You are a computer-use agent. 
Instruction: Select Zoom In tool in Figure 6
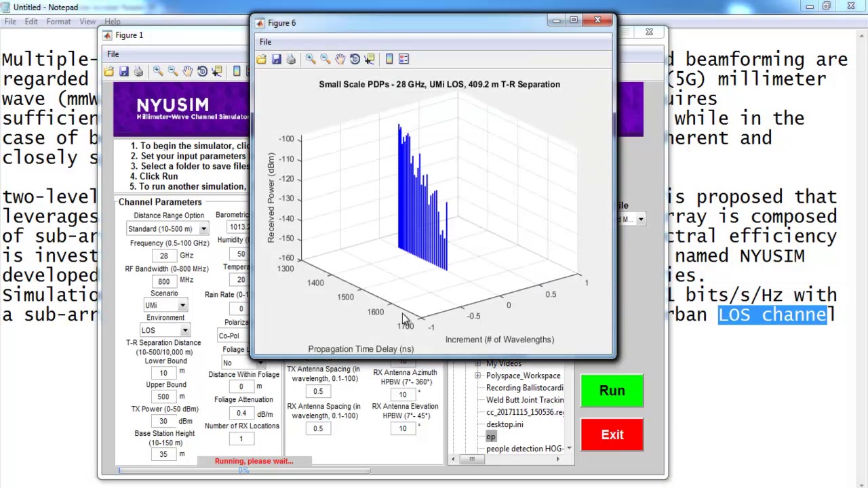311,60
